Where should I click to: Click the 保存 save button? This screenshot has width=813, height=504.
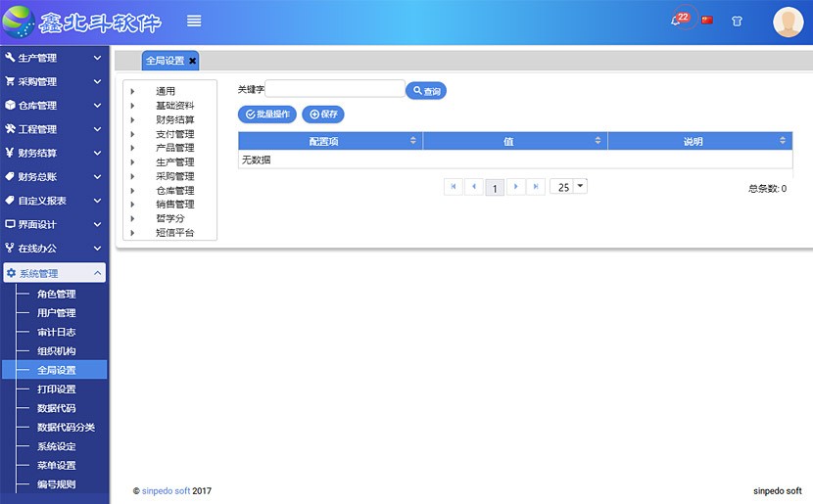[323, 115]
